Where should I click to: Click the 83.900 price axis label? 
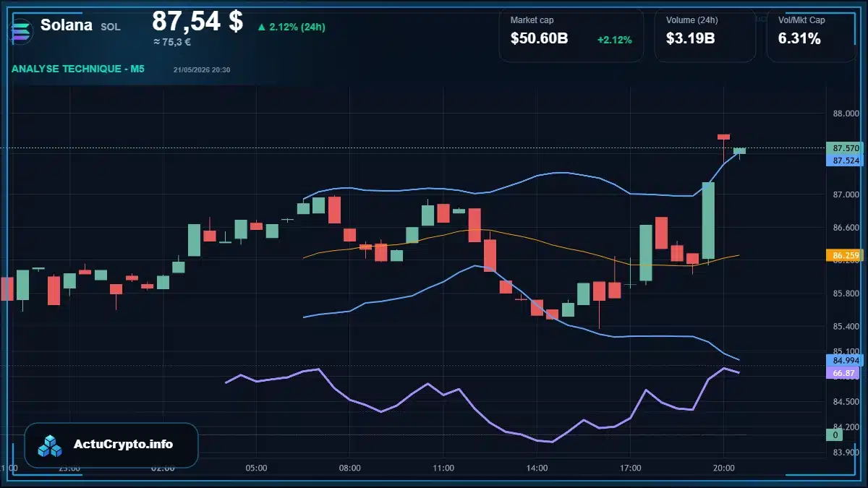(x=846, y=453)
